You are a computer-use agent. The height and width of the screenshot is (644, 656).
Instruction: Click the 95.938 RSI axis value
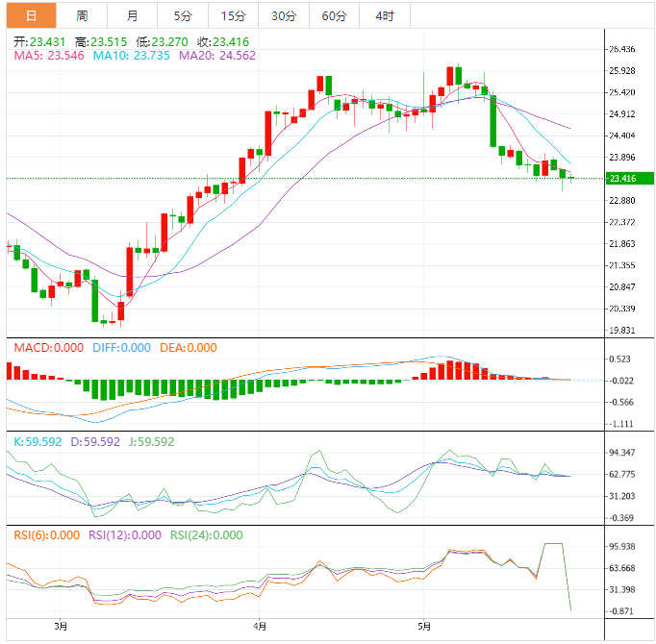pos(622,547)
